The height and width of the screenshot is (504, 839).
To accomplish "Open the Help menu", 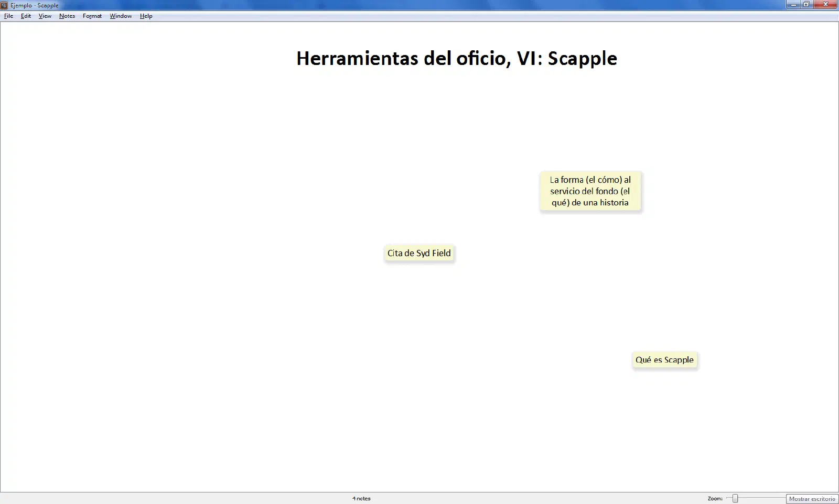I will pyautogui.click(x=146, y=16).
